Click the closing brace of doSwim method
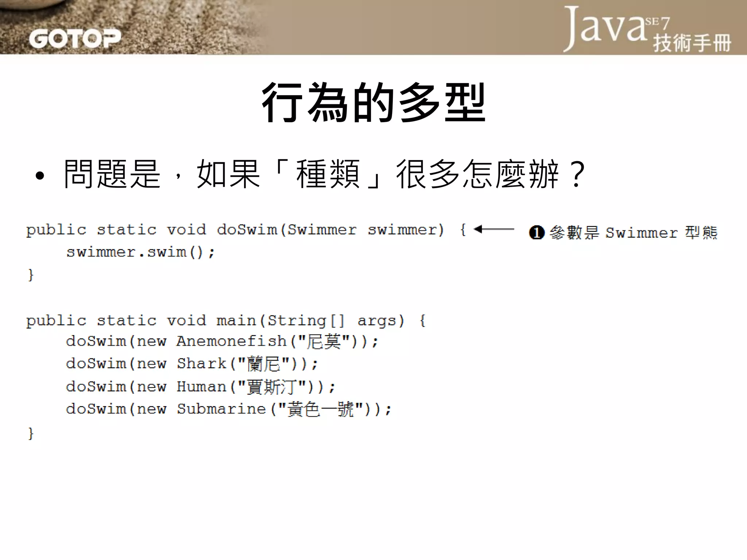The width and height of the screenshot is (747, 560). point(31,275)
